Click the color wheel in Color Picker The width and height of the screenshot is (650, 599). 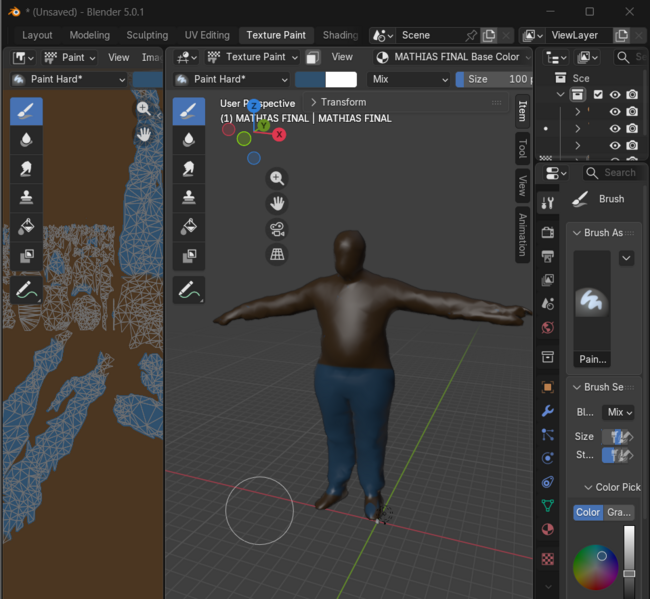pos(595,568)
